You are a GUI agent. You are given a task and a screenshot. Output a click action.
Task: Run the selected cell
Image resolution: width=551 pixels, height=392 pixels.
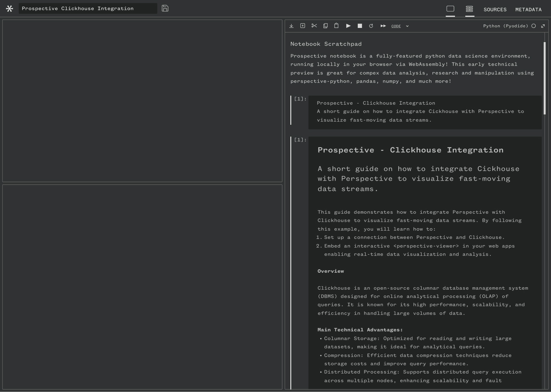(x=348, y=26)
